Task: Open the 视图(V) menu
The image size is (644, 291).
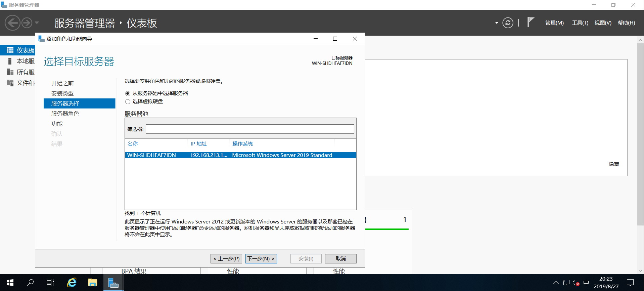Action: point(603,23)
